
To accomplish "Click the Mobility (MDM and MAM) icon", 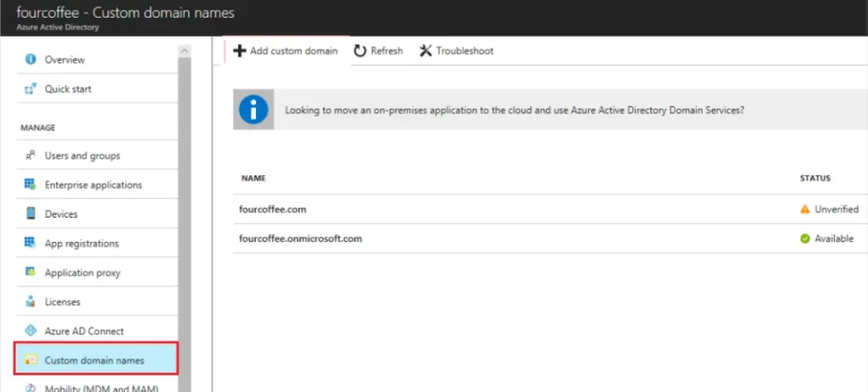I will [31, 388].
